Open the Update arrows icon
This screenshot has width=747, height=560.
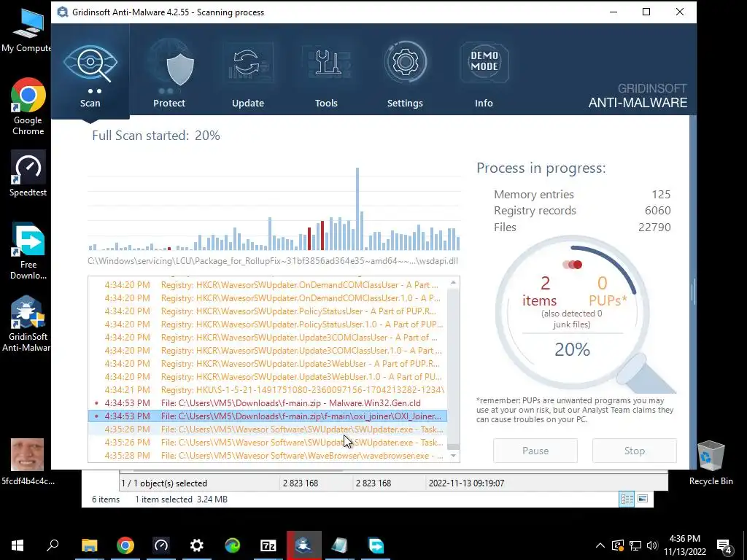click(248, 63)
